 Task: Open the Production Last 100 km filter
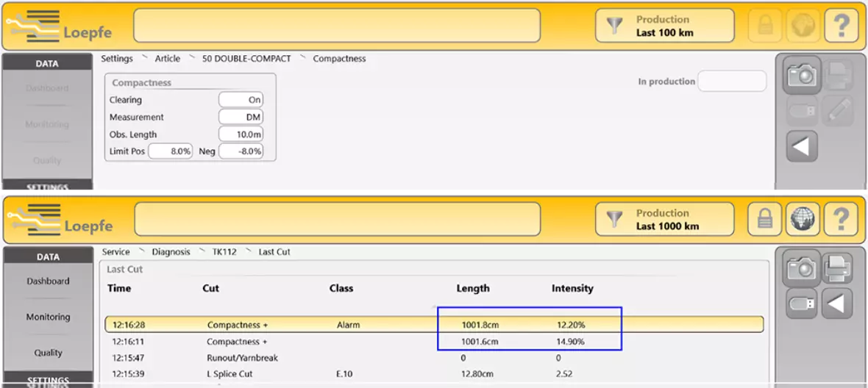664,26
